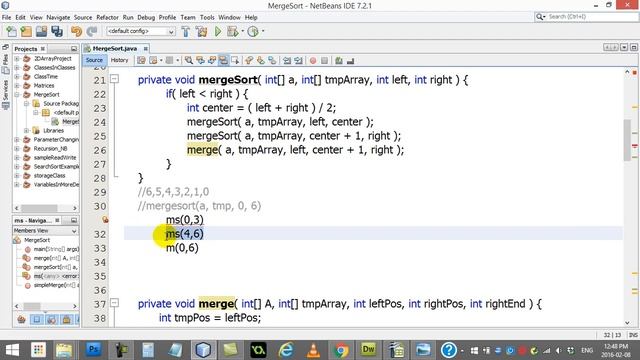
Task: Expand the Recursion_NB project node
Action: pyautogui.click(x=17, y=149)
